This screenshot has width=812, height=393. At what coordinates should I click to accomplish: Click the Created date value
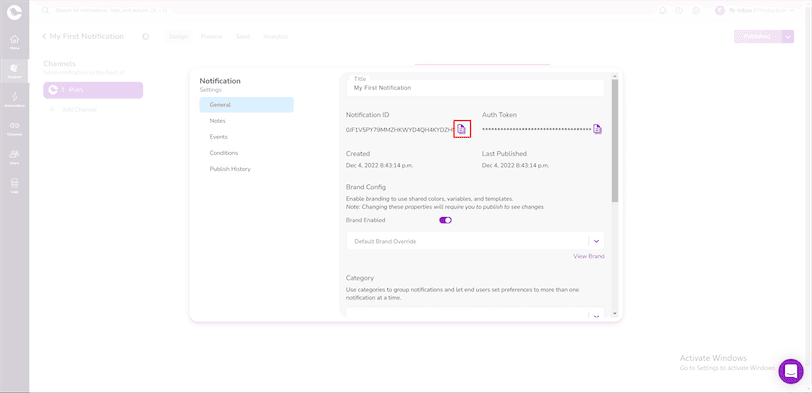click(380, 166)
